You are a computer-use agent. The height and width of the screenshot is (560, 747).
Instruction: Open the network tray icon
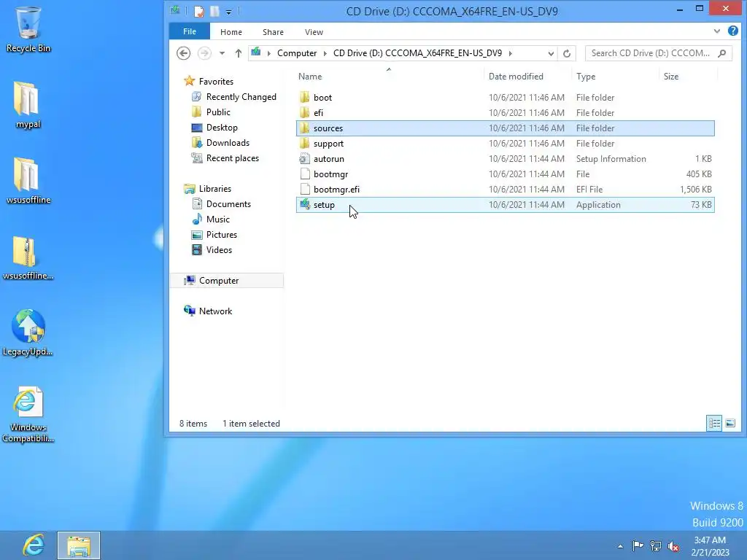click(x=656, y=545)
